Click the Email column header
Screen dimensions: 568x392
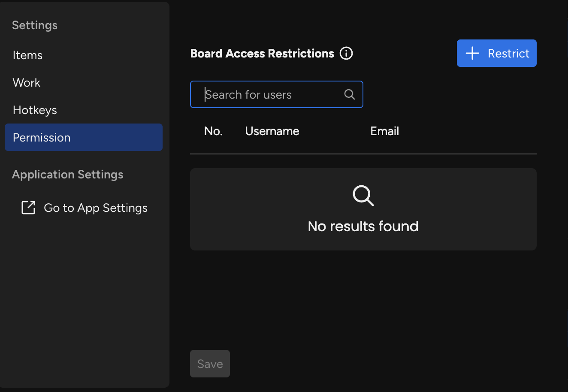pyautogui.click(x=384, y=131)
